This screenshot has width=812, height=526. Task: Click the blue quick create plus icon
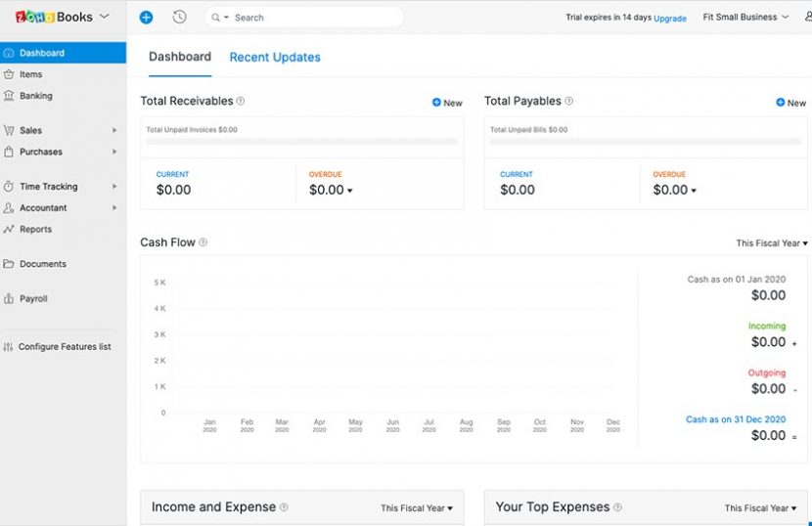(x=146, y=17)
